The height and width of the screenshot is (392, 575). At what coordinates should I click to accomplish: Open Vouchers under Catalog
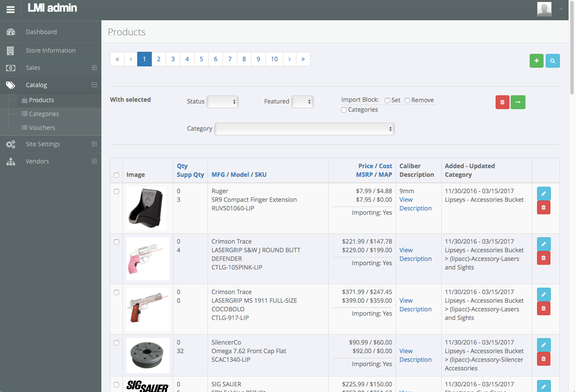[x=42, y=128]
